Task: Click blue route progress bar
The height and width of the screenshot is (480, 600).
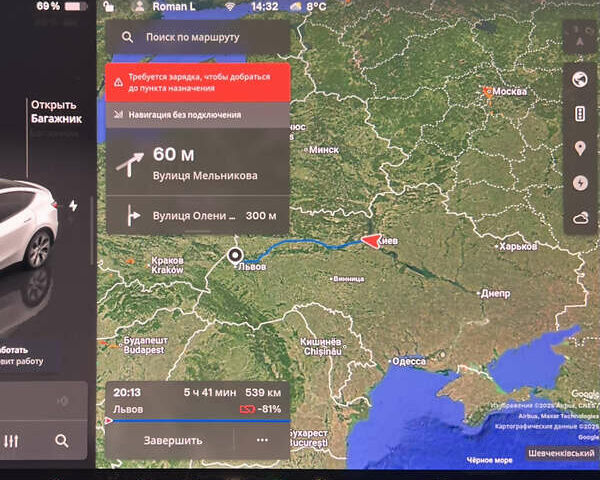Action: (198, 421)
